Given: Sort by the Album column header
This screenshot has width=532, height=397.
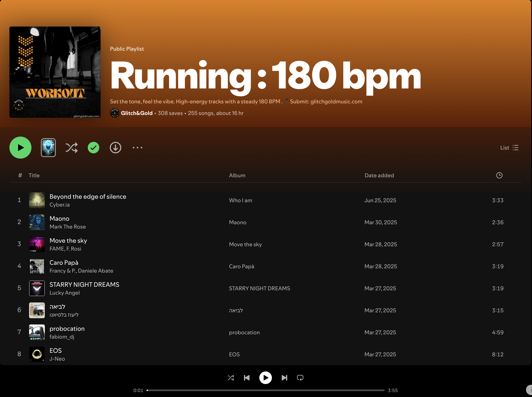Looking at the screenshot, I should [x=237, y=176].
